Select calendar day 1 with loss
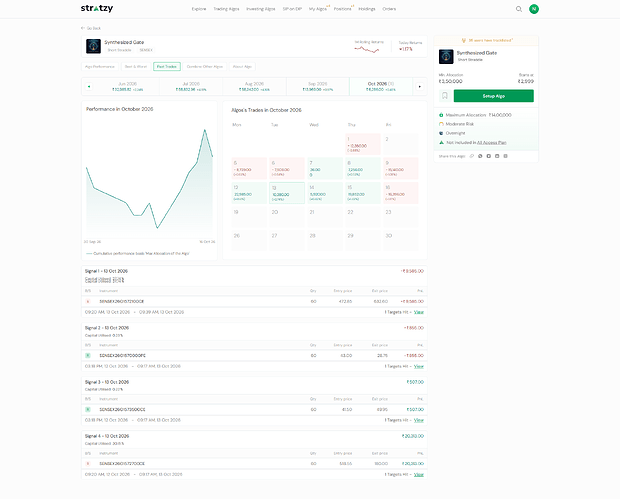The image size is (620, 499). 363,144
